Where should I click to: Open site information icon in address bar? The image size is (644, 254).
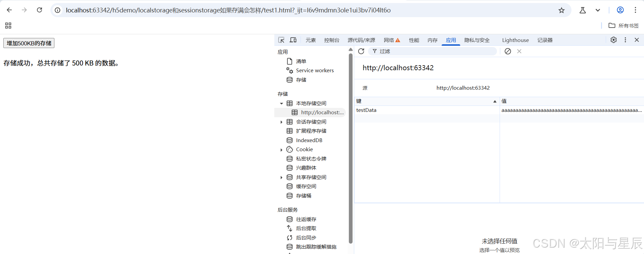57,10
